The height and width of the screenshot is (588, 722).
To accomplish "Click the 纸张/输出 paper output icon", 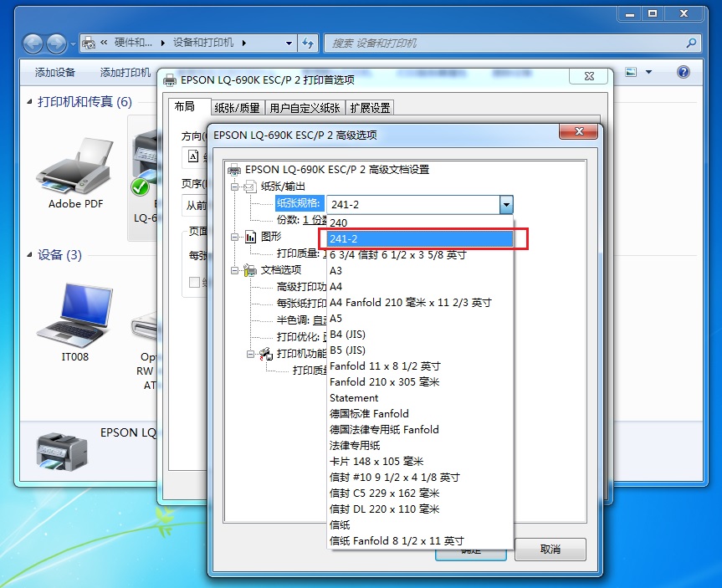I will click(x=249, y=187).
